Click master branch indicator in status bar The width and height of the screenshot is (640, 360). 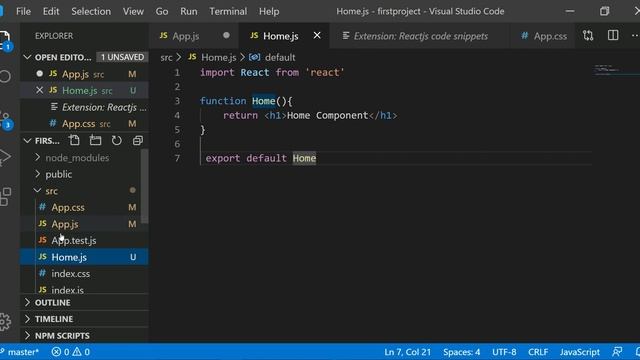click(20, 352)
